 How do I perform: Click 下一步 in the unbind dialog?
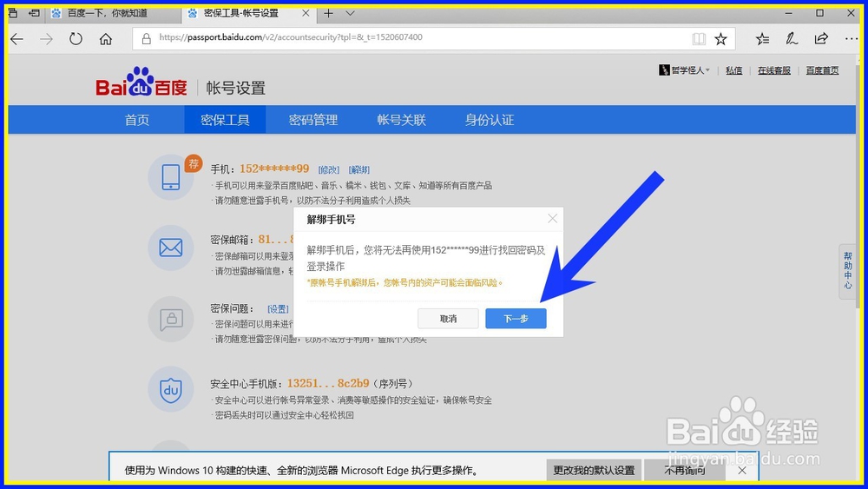point(516,319)
